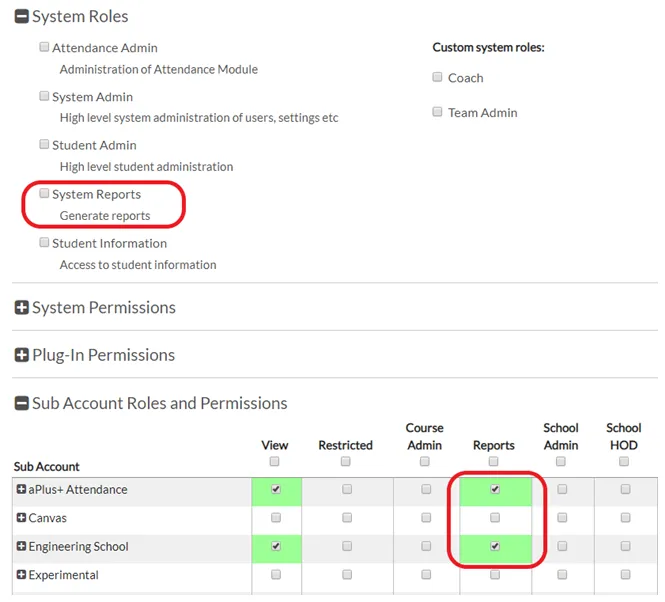Check Course Admin for Canvas row
The image size is (665, 602).
pyautogui.click(x=426, y=518)
